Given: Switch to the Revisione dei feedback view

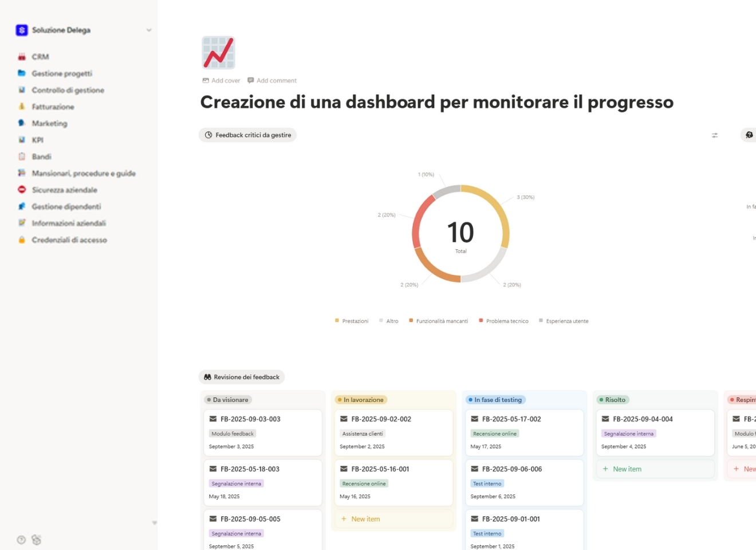Looking at the screenshot, I should (241, 377).
